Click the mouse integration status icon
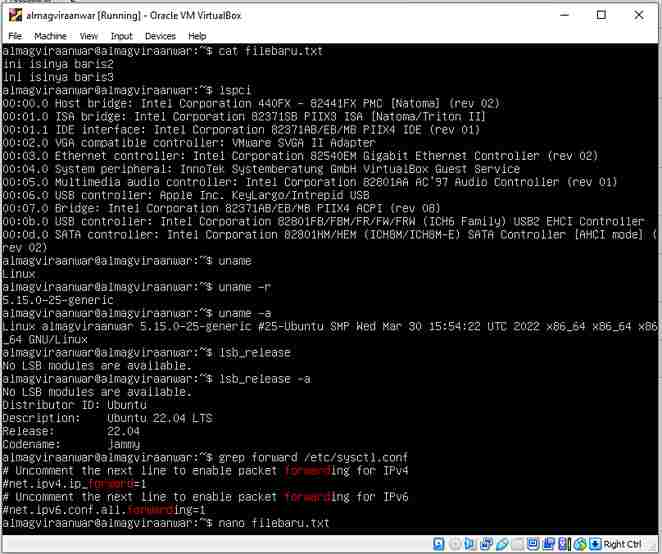 580,544
